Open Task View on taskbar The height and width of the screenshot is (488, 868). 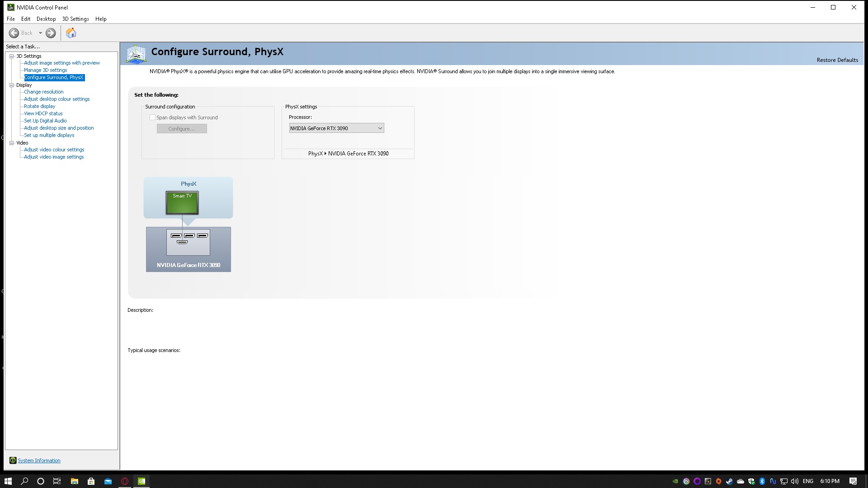57,481
